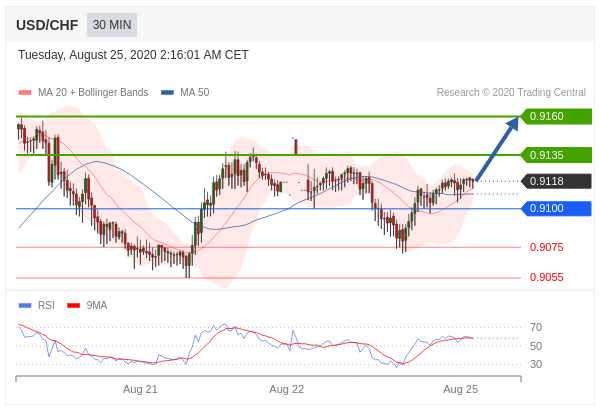Click the 9MA legend label
Screen dimensions: 602x411
[x=97, y=305]
